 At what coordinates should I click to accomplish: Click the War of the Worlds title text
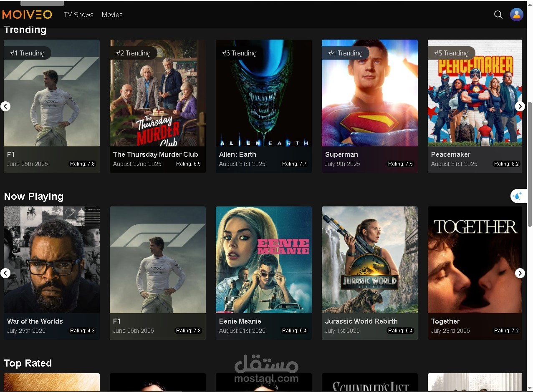tap(35, 321)
